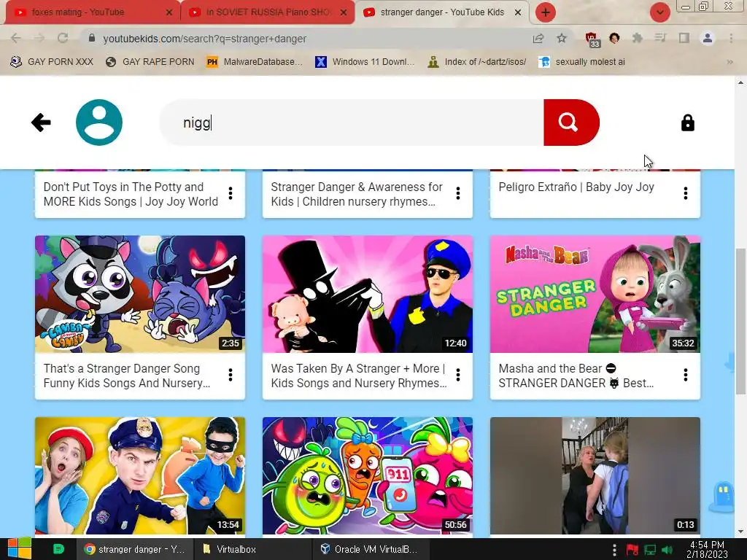Viewport: 747px width, 560px height.
Task: Reload the page with the refresh icon
Action: [63, 38]
